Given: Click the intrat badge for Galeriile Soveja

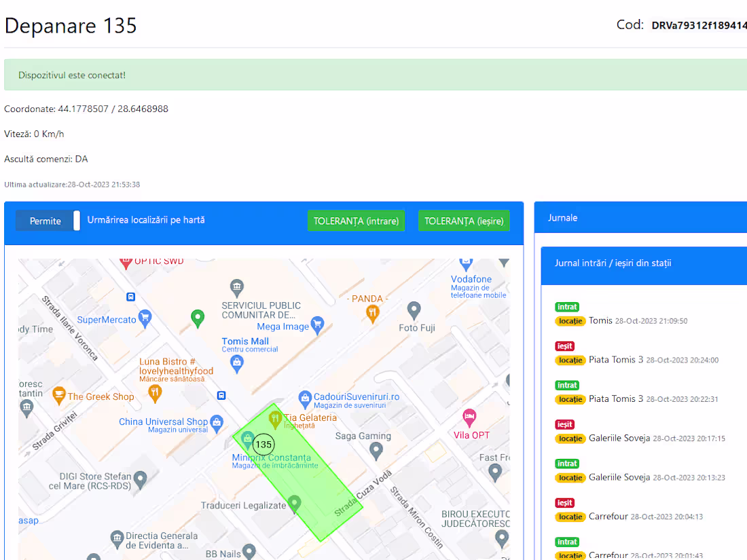Looking at the screenshot, I should point(566,464).
